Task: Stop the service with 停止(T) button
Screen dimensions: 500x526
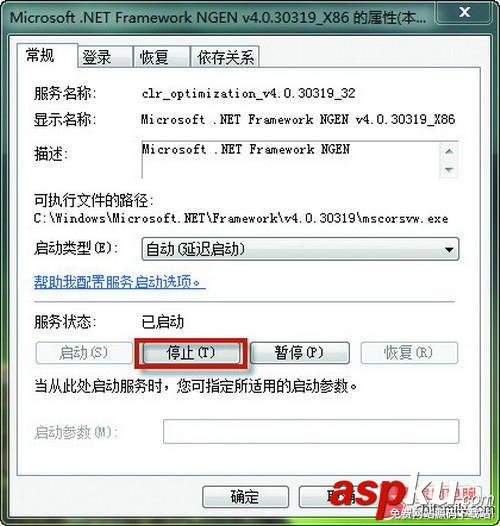Action: 191,353
